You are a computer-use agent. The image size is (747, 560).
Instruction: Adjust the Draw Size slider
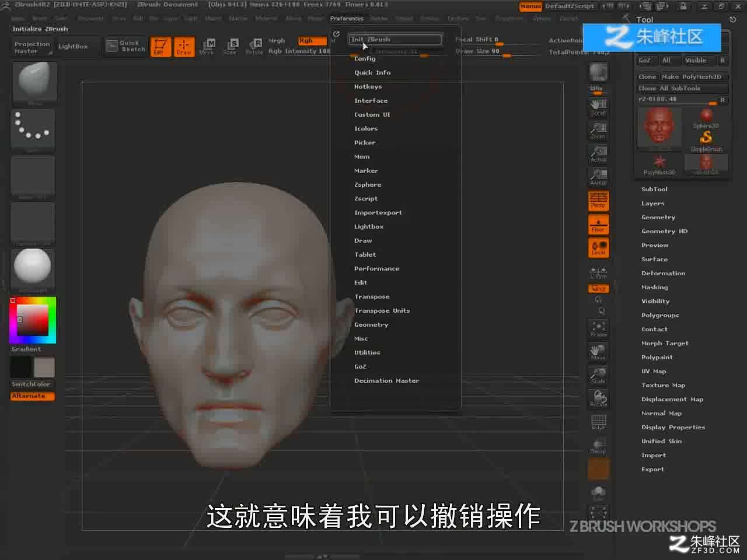click(x=497, y=52)
